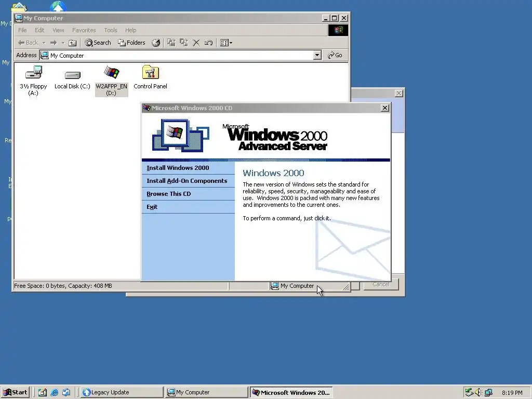Click Show Desktop in Quick Launch

pyautogui.click(x=43, y=393)
